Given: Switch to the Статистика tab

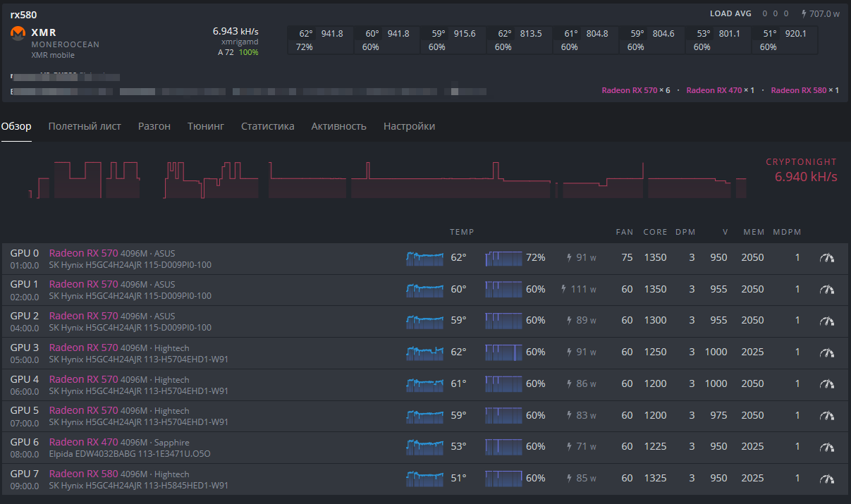Looking at the screenshot, I should coord(268,126).
